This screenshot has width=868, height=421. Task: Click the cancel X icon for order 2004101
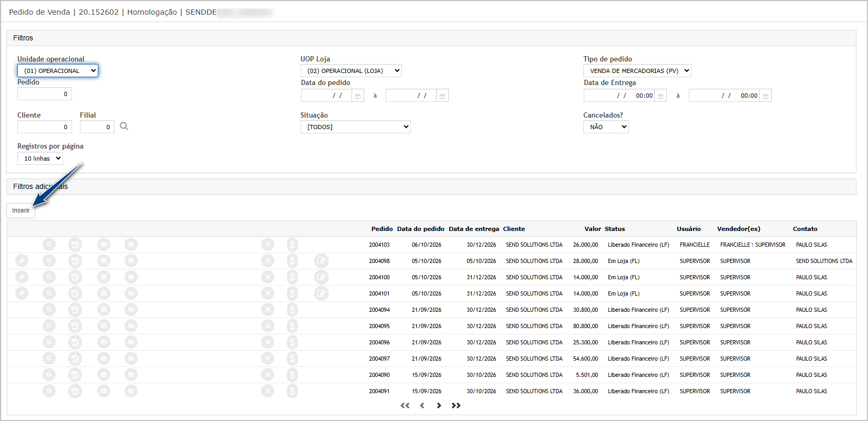pyautogui.click(x=268, y=293)
